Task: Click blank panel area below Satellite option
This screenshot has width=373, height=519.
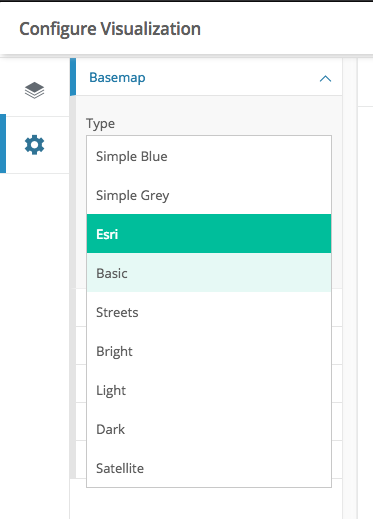Action: [209, 503]
